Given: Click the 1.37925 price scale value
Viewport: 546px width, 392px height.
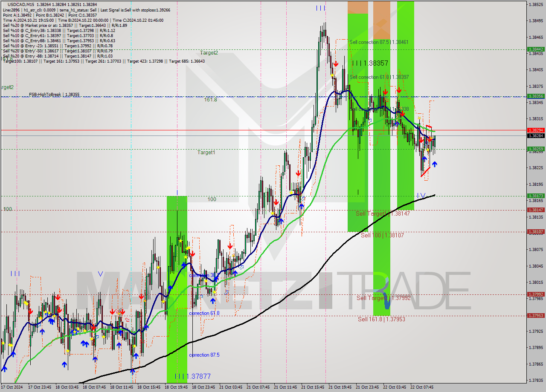Looking at the screenshot, I should point(536,331).
